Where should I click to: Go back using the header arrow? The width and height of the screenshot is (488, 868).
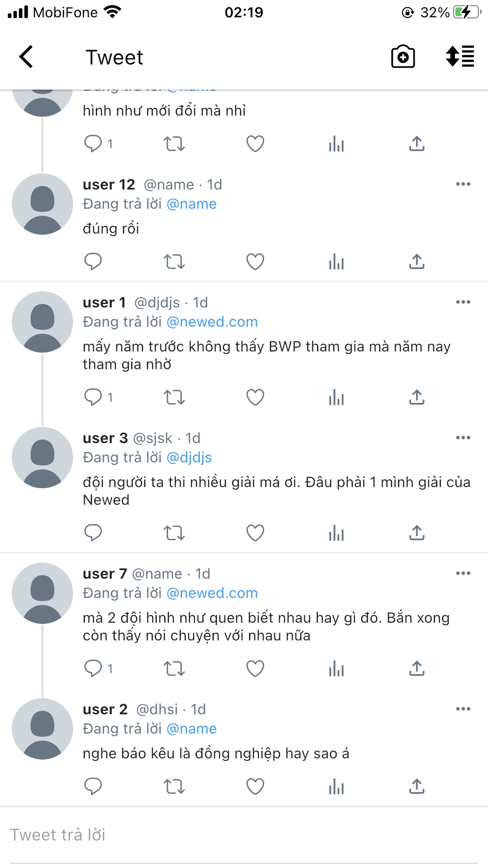click(27, 57)
